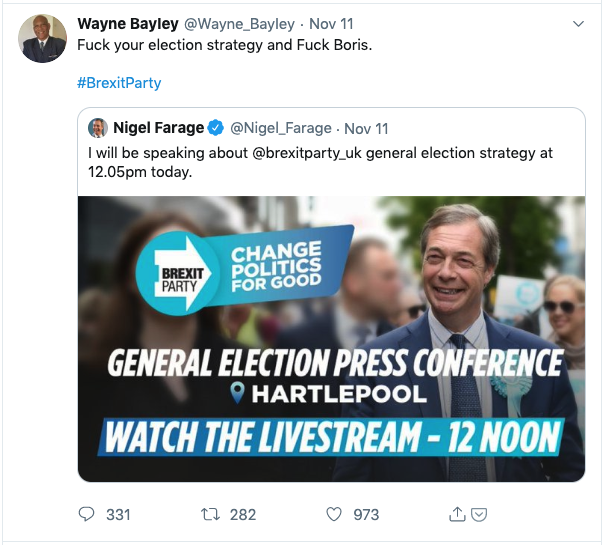Expand the tweet options chevron menu

pos(577,23)
